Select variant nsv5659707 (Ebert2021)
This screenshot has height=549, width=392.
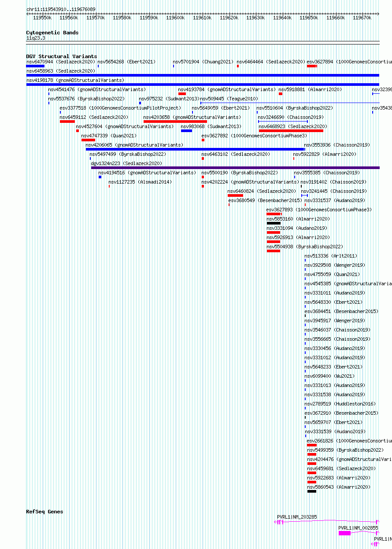point(333,422)
